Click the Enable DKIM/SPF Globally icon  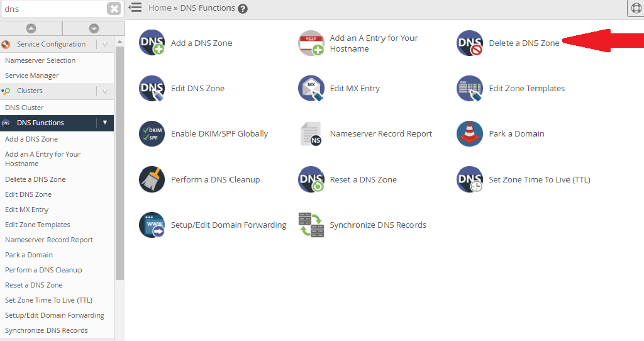152,134
